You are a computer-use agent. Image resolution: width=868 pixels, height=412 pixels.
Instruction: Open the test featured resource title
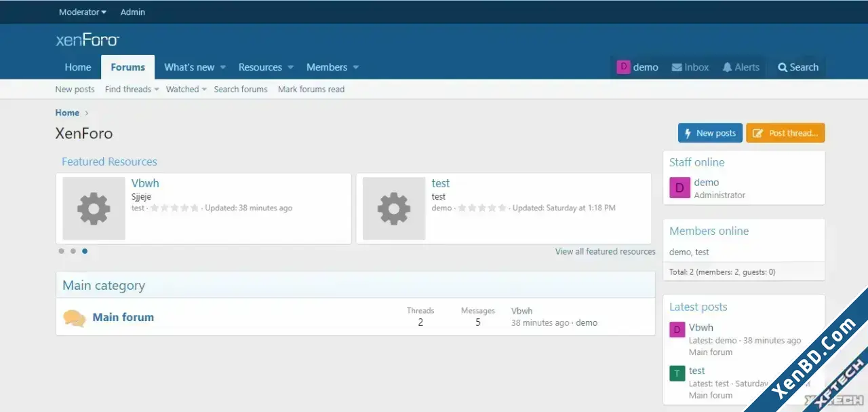pos(441,183)
